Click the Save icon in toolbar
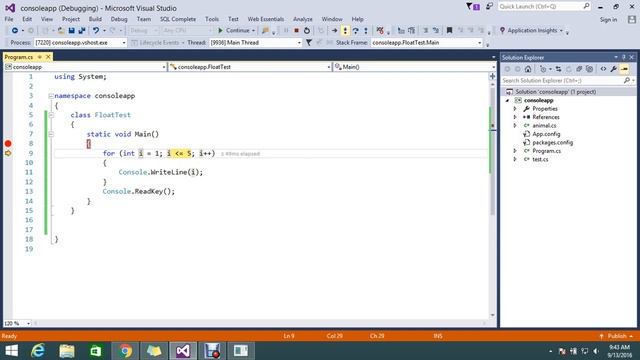 coord(71,31)
